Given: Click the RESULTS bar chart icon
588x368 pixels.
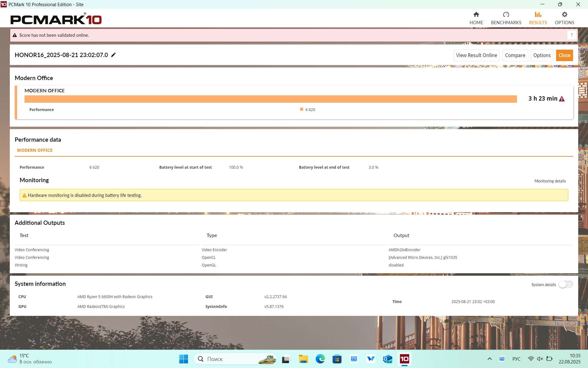Looking at the screenshot, I should pos(538,15).
